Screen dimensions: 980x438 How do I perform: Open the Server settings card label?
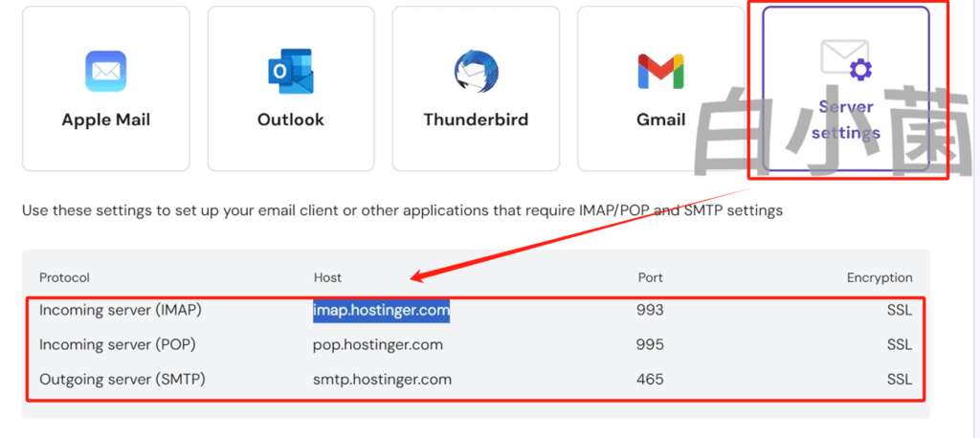tap(846, 120)
